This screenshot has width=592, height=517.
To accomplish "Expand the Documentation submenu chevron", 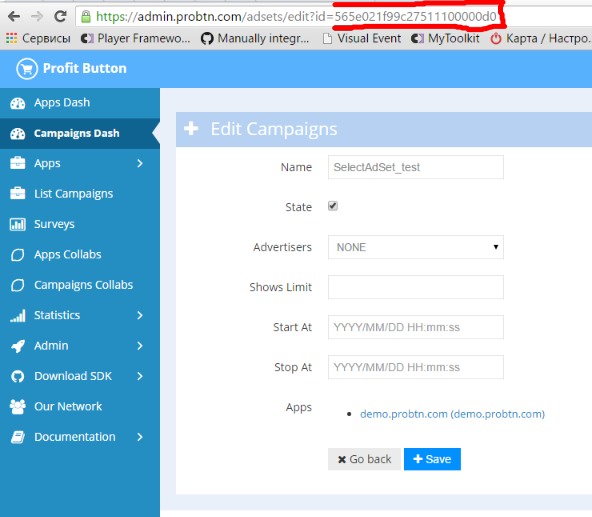I will [x=140, y=437].
